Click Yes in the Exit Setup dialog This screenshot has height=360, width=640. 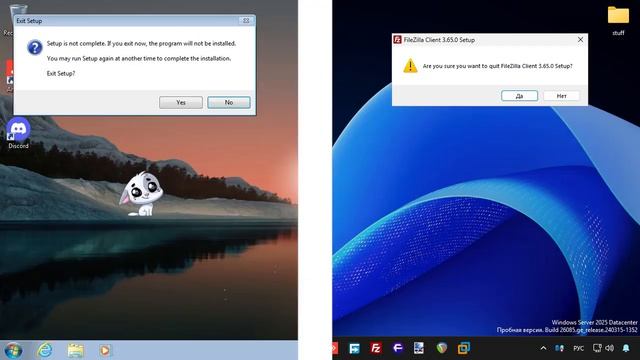181,102
